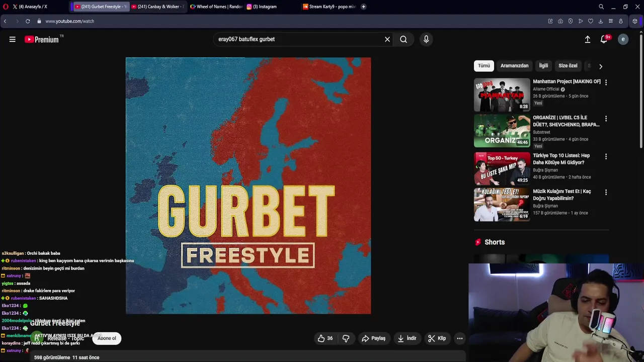Open a new browser tab

[x=363, y=7]
